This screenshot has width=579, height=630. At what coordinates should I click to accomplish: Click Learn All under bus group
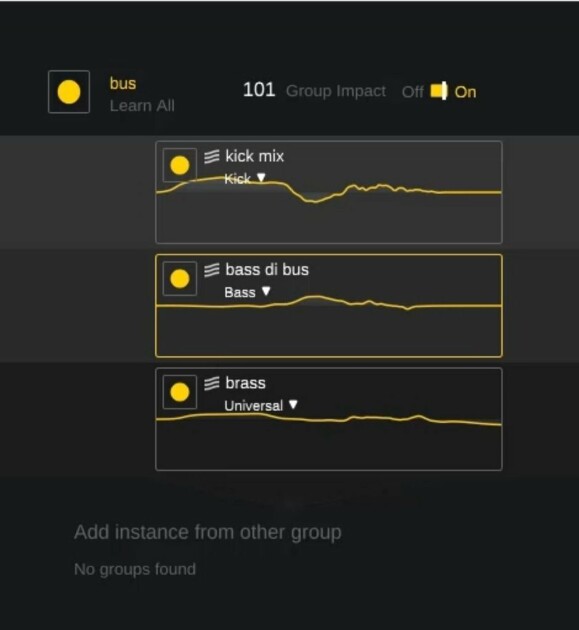click(142, 106)
